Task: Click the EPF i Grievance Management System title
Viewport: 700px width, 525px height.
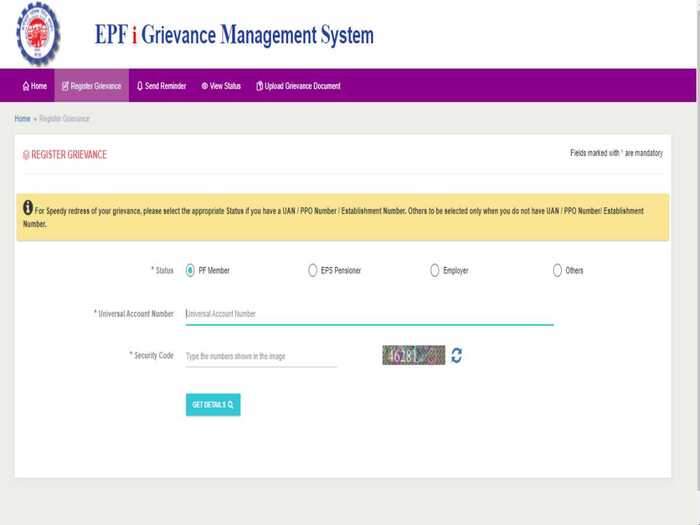Action: point(234,35)
